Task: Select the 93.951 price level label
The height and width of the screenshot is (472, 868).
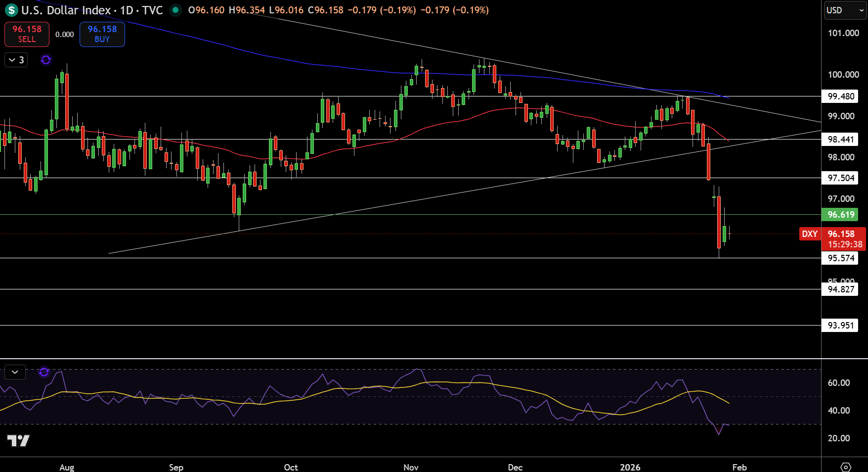Action: pyautogui.click(x=840, y=326)
